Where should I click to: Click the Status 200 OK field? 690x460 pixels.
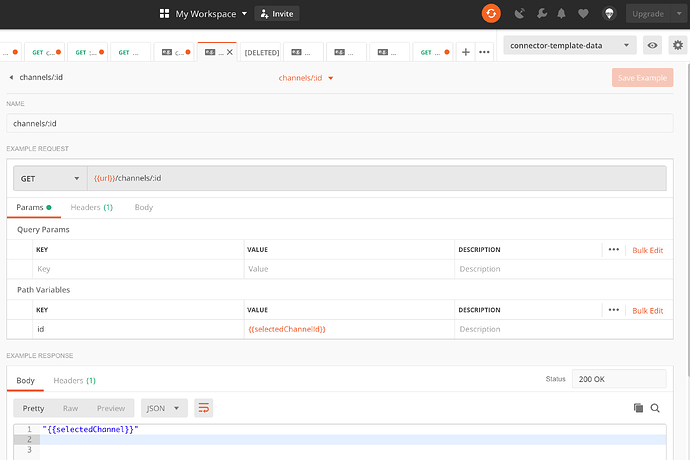(619, 379)
